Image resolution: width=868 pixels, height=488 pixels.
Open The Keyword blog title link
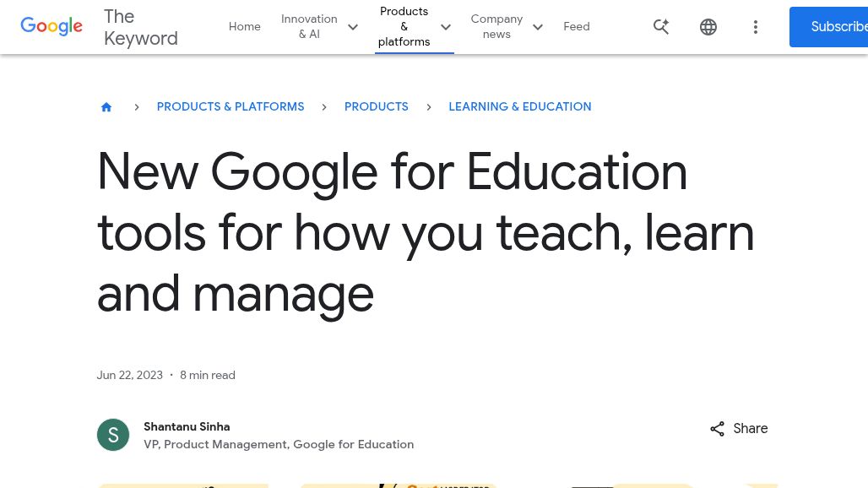(140, 27)
